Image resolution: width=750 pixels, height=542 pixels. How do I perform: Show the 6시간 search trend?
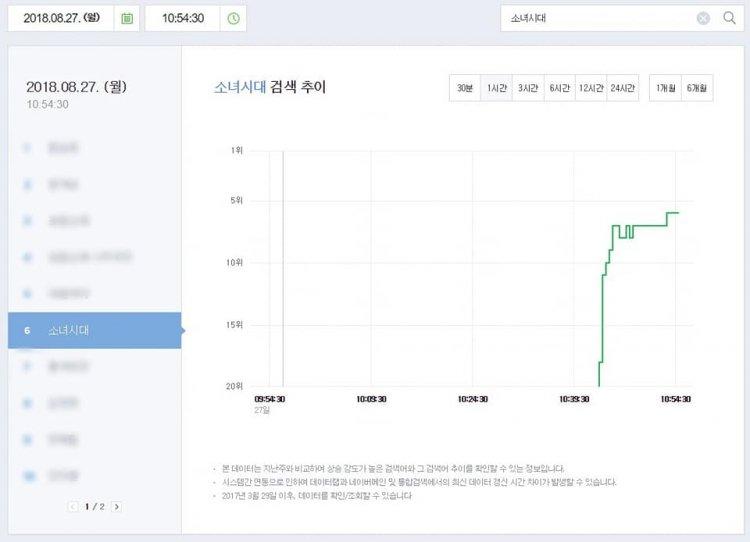click(559, 88)
